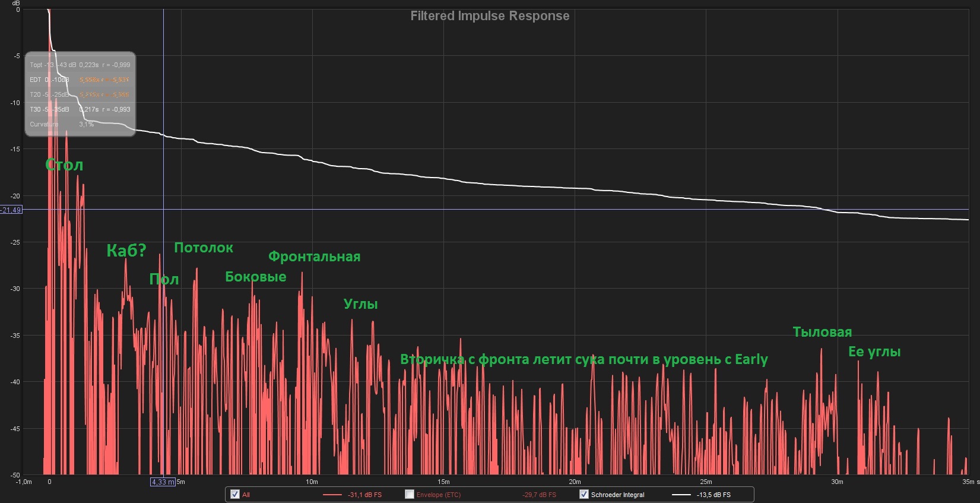This screenshot has height=503, width=980.
Task: Untick the All trace checkbox
Action: point(235,494)
